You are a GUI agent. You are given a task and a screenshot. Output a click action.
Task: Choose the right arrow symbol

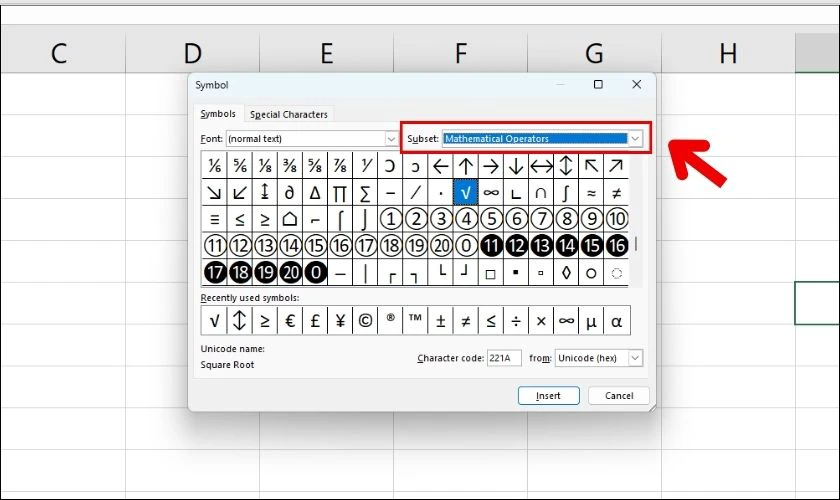(x=491, y=166)
